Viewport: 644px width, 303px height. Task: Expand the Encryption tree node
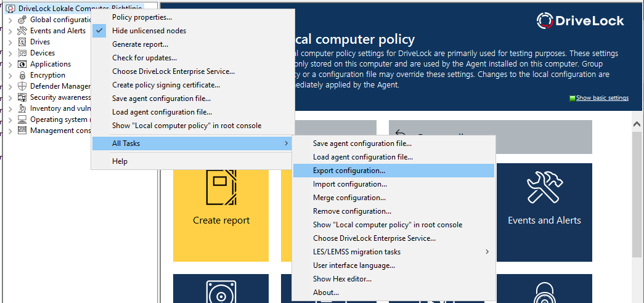10,75
